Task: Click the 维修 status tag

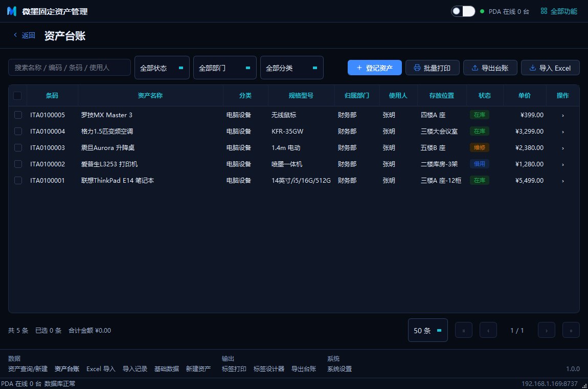Action: (480, 147)
